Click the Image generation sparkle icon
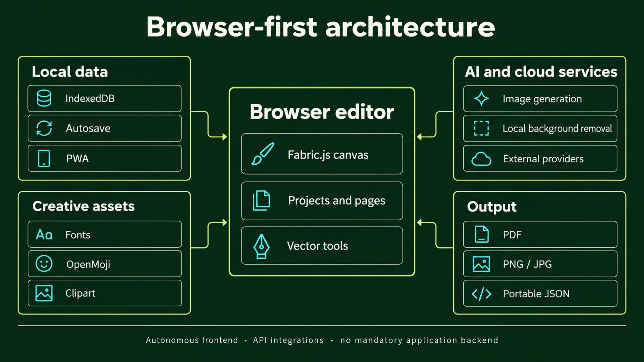 point(481,98)
